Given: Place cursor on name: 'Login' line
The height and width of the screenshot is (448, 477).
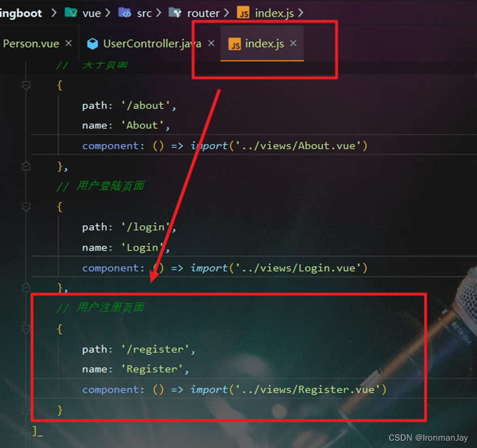Looking at the screenshot, I should pos(126,247).
